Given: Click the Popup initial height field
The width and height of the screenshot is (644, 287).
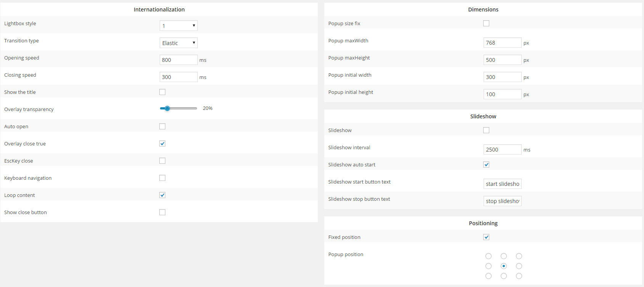Looking at the screenshot, I should coord(502,94).
